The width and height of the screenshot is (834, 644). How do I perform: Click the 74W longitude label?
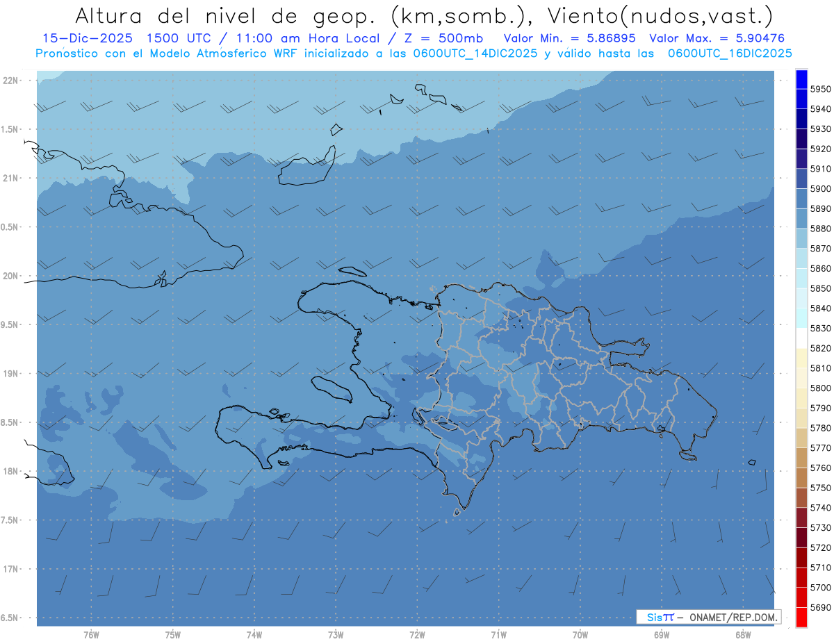click(254, 635)
